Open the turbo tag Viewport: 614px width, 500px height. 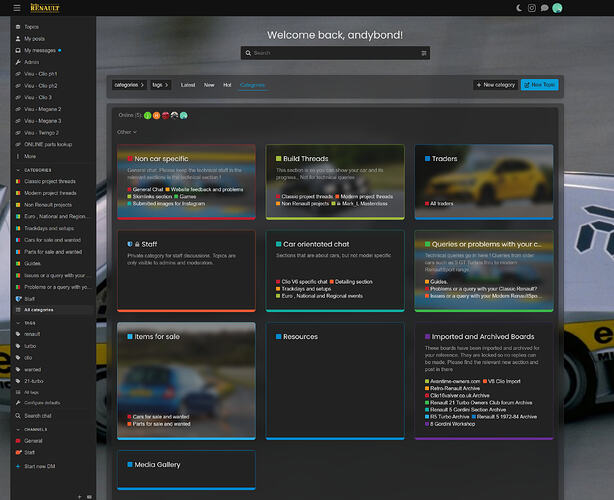30,346
